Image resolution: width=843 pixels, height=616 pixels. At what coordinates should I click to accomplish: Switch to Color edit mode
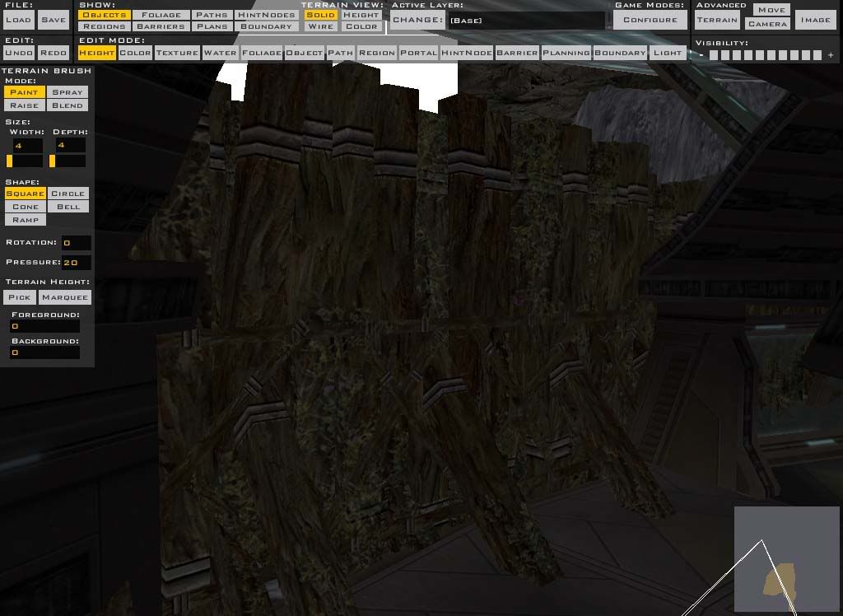pyautogui.click(x=135, y=53)
